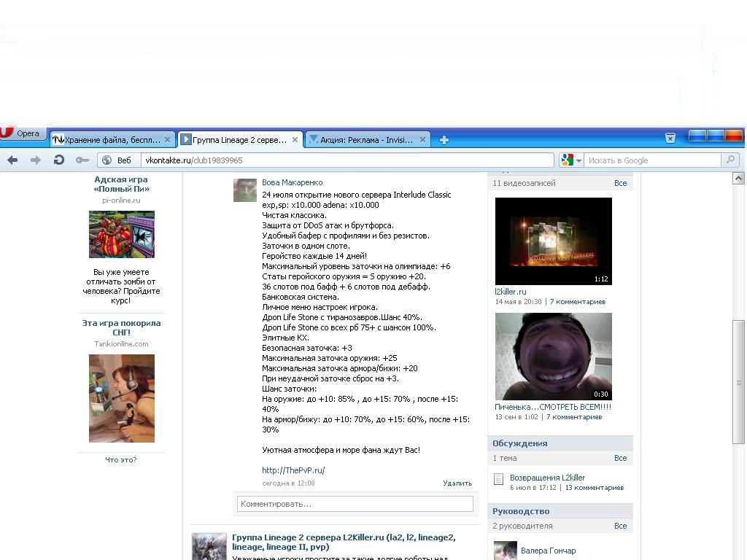This screenshot has height=560, width=747.
Task: Go back with the browser back arrow
Action: pos(12,160)
